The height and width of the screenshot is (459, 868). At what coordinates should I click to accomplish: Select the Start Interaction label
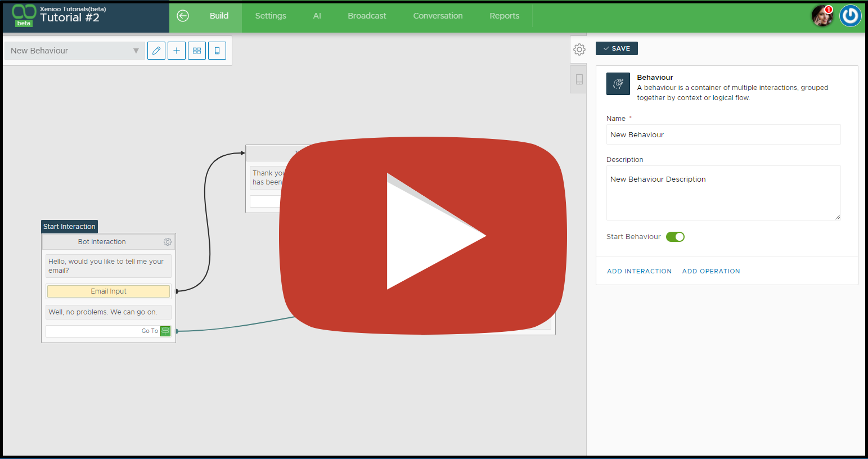[x=69, y=227]
